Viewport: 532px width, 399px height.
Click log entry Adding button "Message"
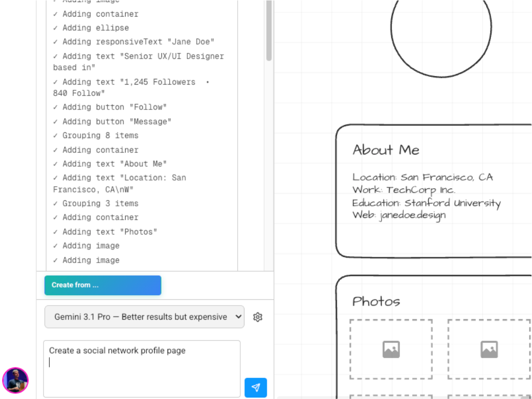click(112, 121)
